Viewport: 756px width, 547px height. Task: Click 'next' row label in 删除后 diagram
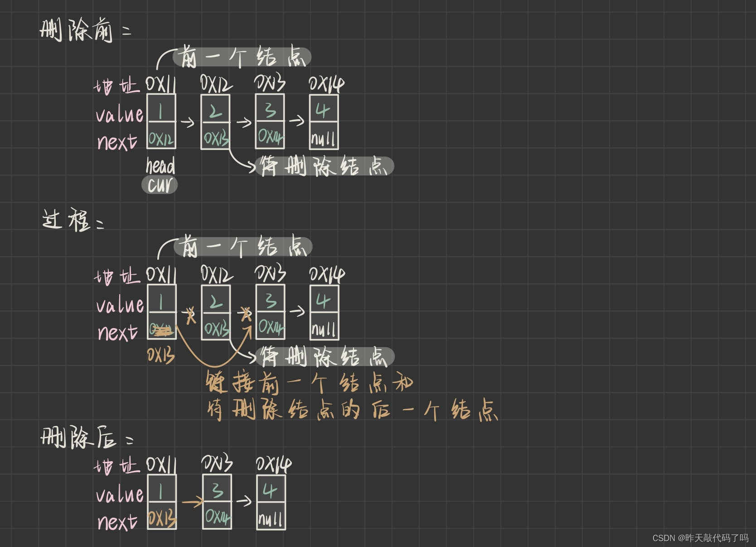(117, 522)
